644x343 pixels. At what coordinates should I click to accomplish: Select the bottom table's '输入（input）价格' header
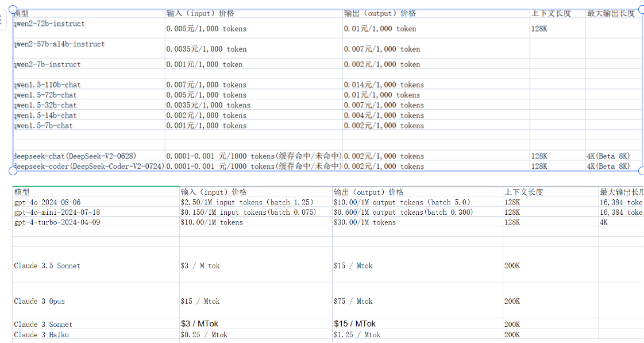click(x=214, y=192)
